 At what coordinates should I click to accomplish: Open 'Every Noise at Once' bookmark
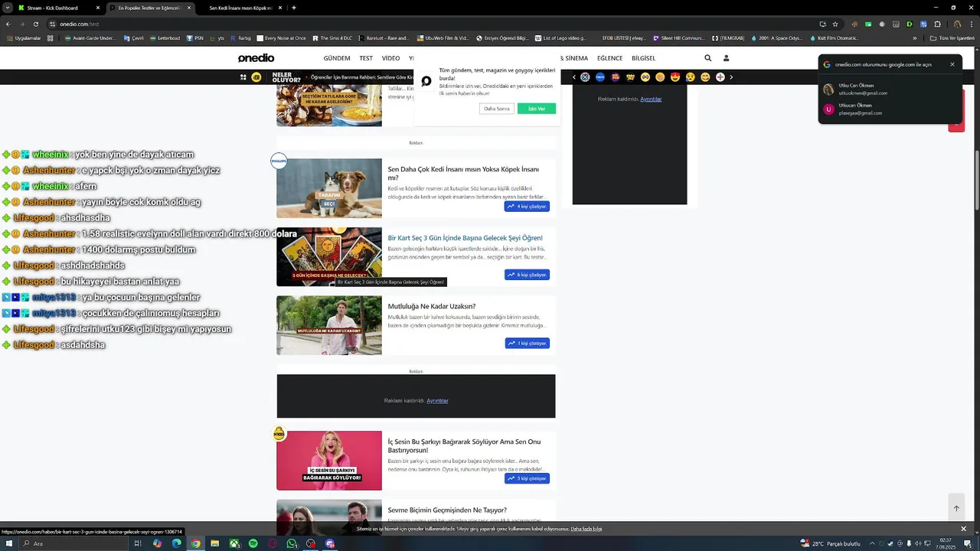click(281, 37)
